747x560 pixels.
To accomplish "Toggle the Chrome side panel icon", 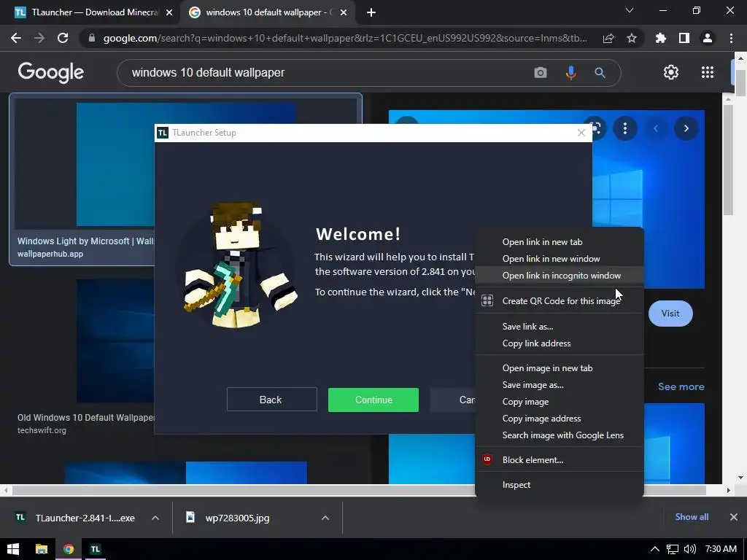I will click(684, 38).
